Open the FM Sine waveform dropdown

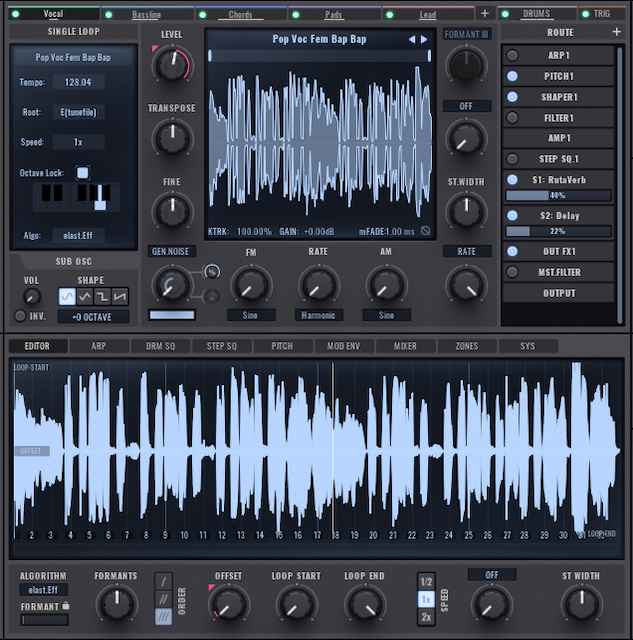pos(251,315)
